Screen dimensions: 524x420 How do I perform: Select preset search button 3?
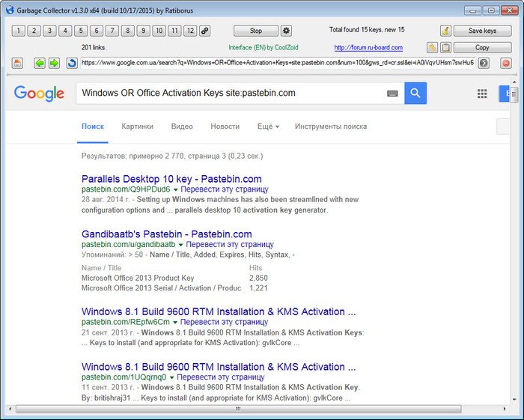pos(49,31)
